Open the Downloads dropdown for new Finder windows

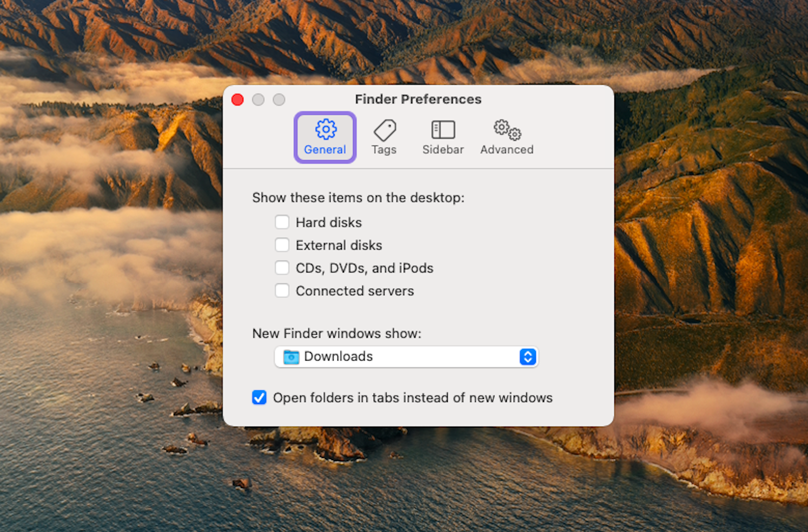tap(406, 357)
